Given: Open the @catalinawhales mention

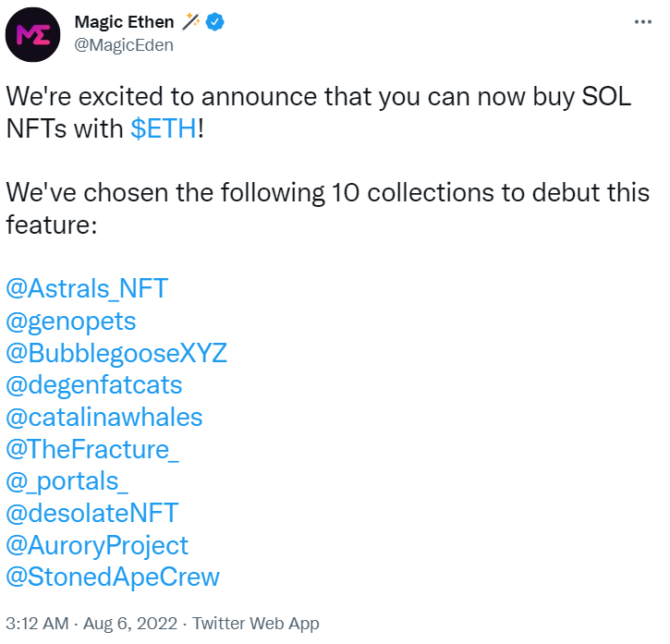Looking at the screenshot, I should (104, 417).
